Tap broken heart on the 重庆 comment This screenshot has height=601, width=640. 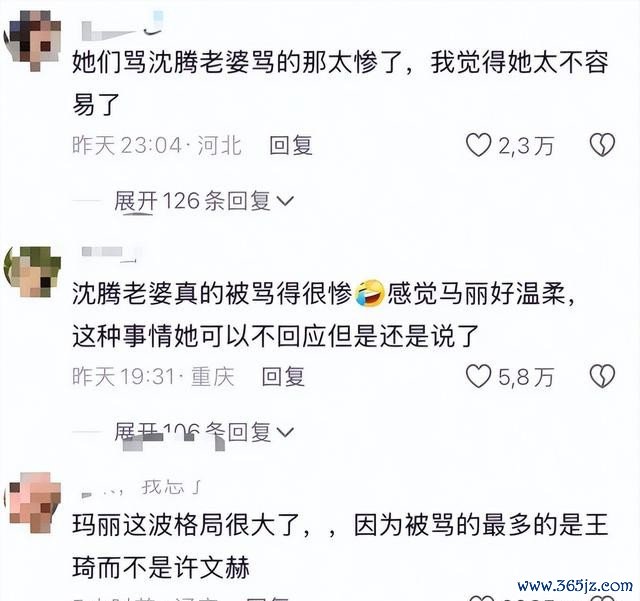pyautogui.click(x=602, y=376)
